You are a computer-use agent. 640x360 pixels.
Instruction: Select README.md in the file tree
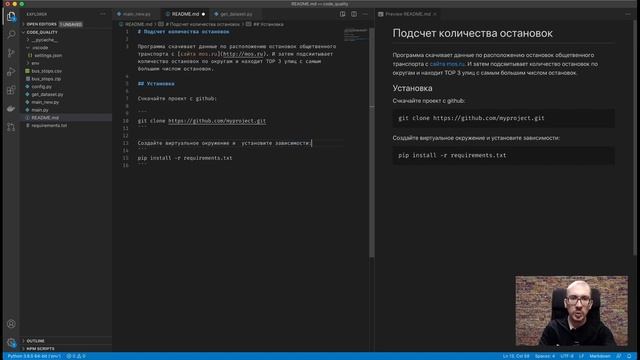click(45, 118)
